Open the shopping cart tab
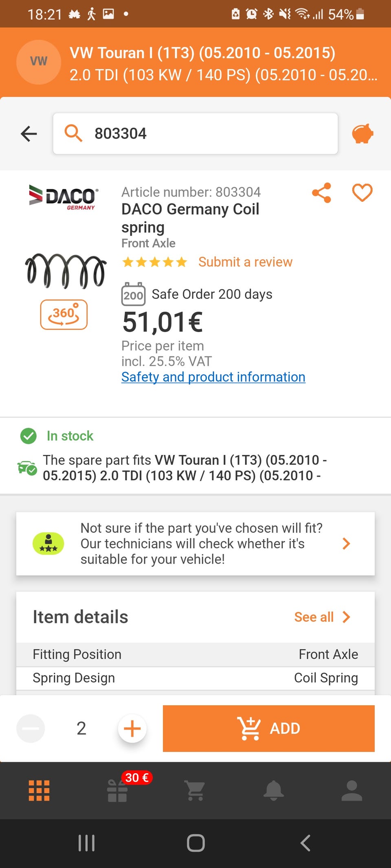The width and height of the screenshot is (391, 868). click(x=195, y=791)
